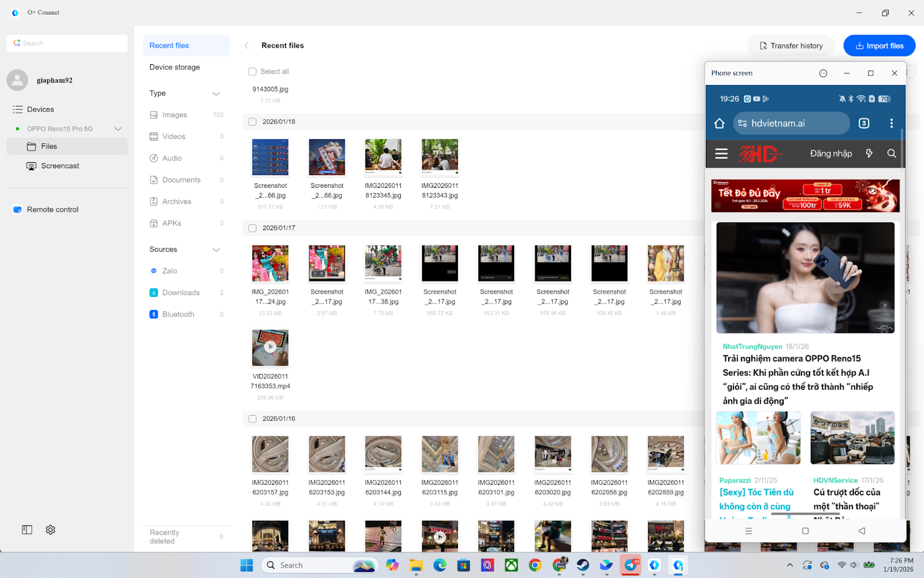Check the Select all checkbox
The image size is (924, 578).
click(x=252, y=72)
